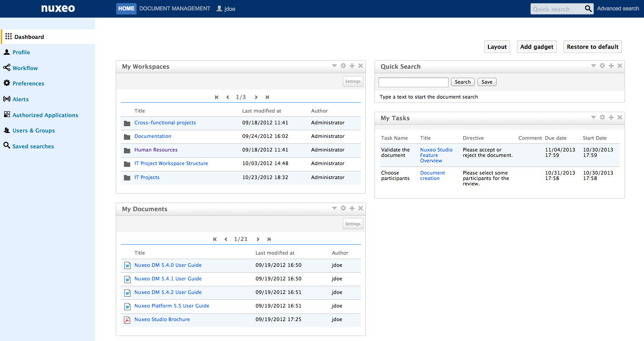Open the Advanced search link
Image resolution: width=644 pixels, height=341 pixels.
click(x=618, y=9)
